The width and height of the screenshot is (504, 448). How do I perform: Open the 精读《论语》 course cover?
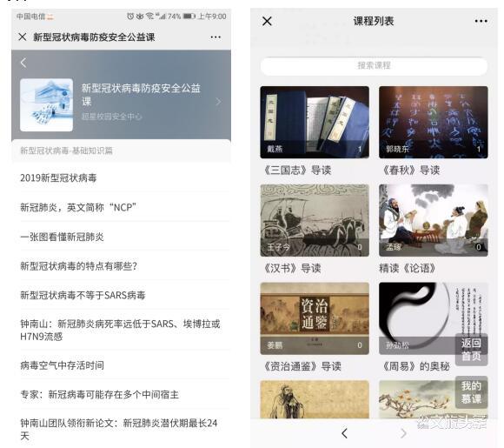click(x=434, y=220)
